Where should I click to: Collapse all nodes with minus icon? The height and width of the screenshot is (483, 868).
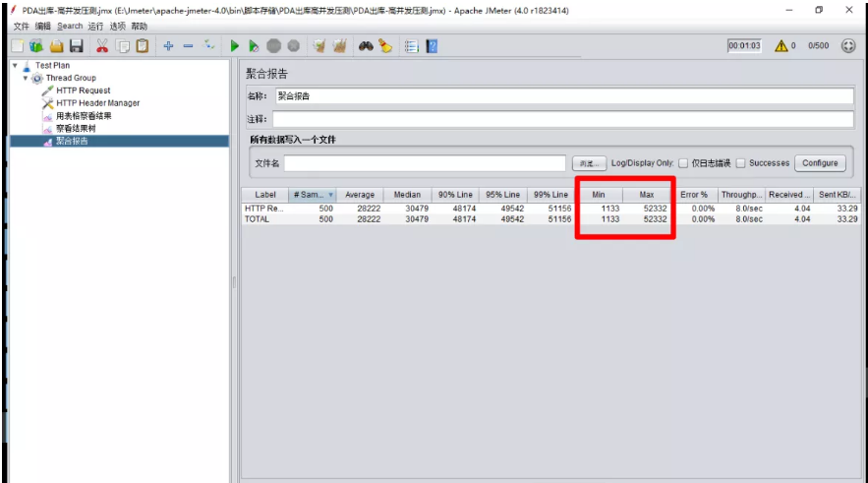point(188,46)
